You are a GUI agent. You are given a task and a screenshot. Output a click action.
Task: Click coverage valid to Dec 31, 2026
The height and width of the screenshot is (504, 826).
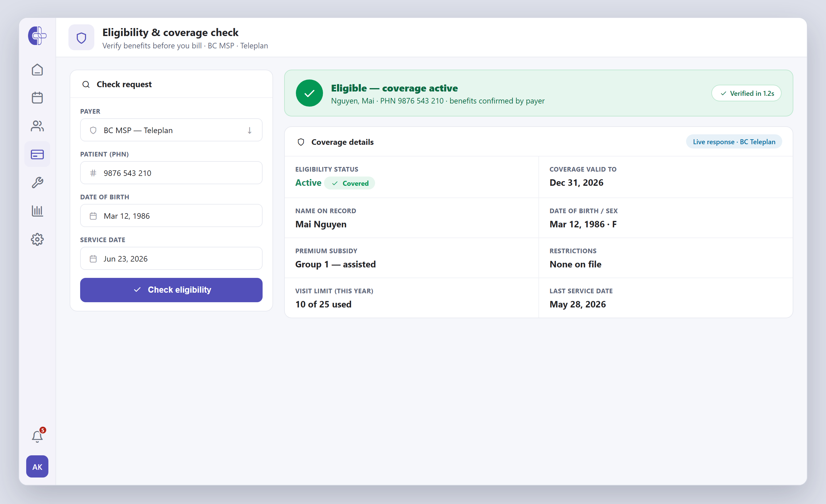coord(576,183)
